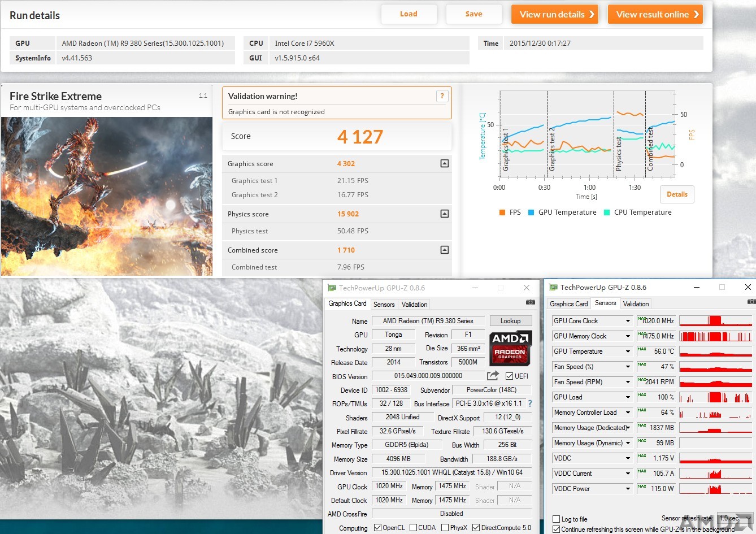Open the Fan Speed (RPM) sensor dropdown
Image resolution: width=756 pixels, height=534 pixels.
click(x=628, y=382)
